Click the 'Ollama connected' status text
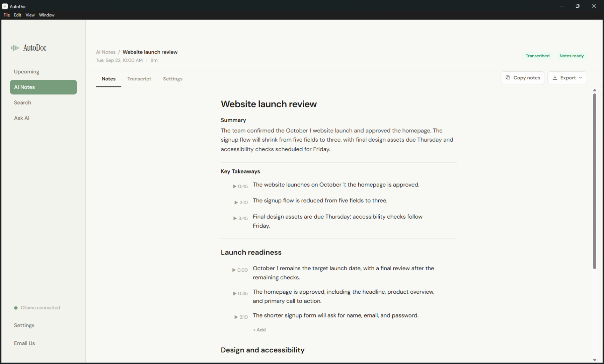The height and width of the screenshot is (364, 604). pos(41,308)
